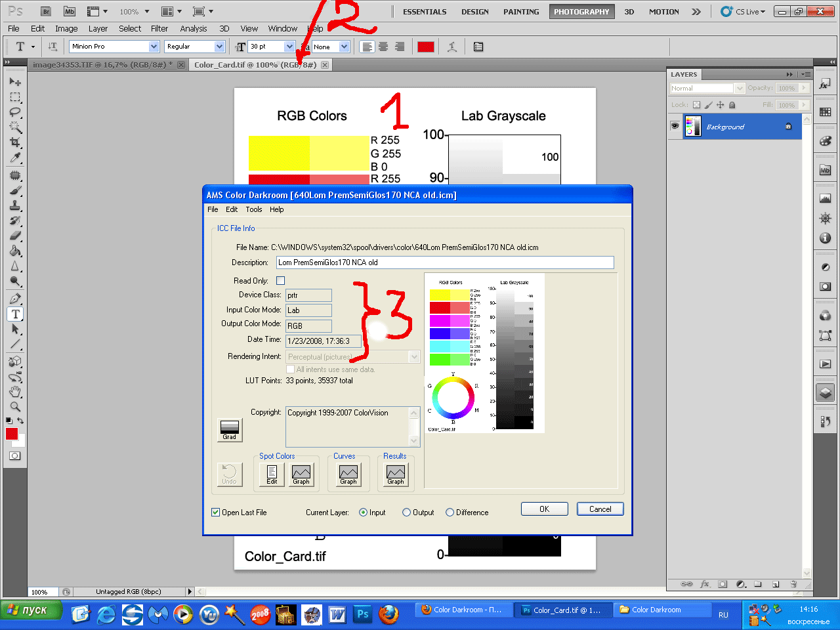This screenshot has height=630, width=840.
Task: Uncheck the Open Last File checkbox
Action: point(215,513)
